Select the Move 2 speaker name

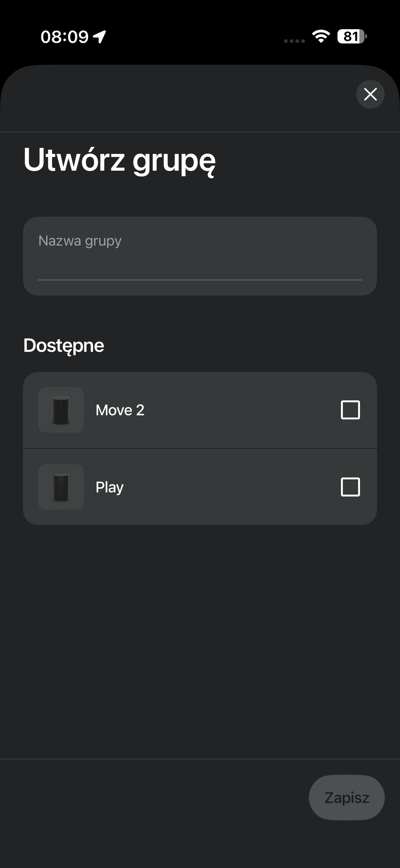point(120,410)
